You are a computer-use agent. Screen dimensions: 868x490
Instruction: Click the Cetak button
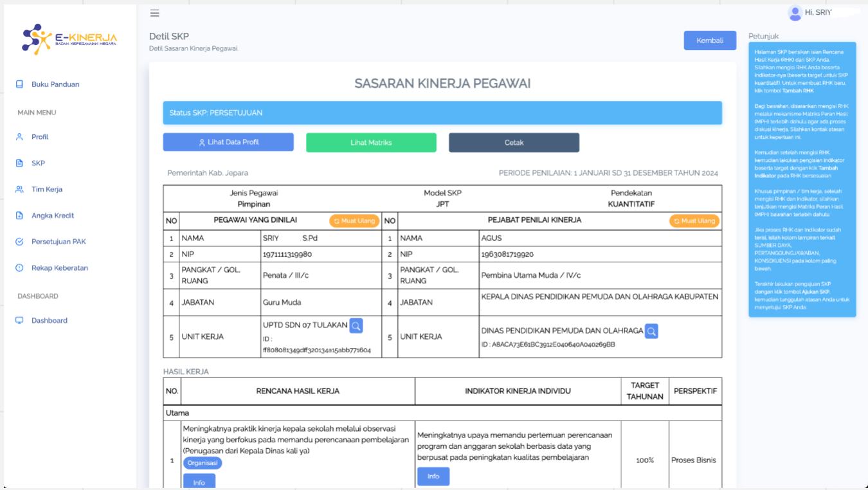514,143
